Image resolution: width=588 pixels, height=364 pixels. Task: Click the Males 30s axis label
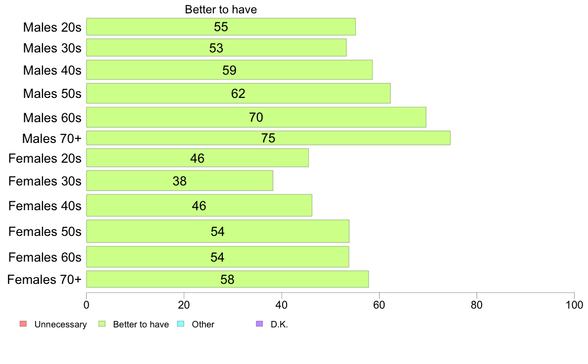pyautogui.click(x=52, y=48)
